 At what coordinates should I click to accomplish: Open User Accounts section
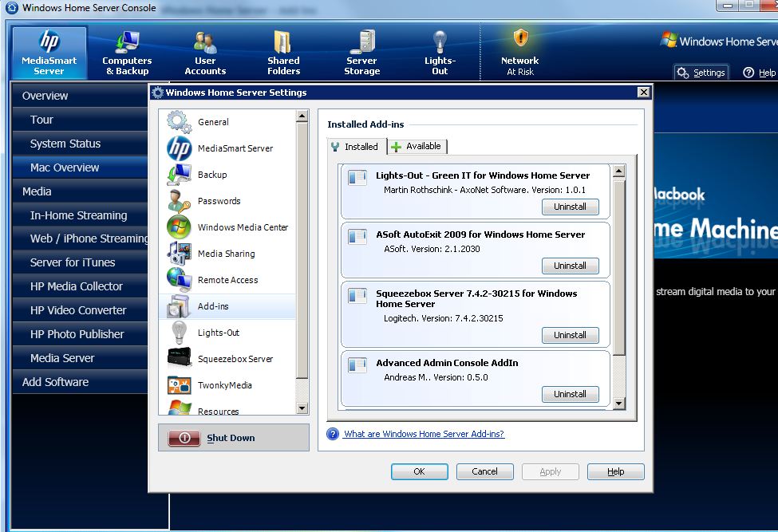(x=205, y=53)
